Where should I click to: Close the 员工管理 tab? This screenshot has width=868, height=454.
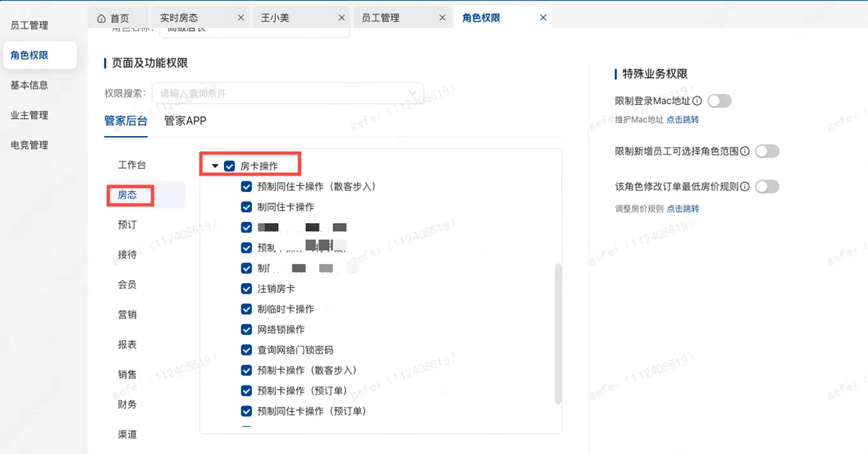coord(442,17)
